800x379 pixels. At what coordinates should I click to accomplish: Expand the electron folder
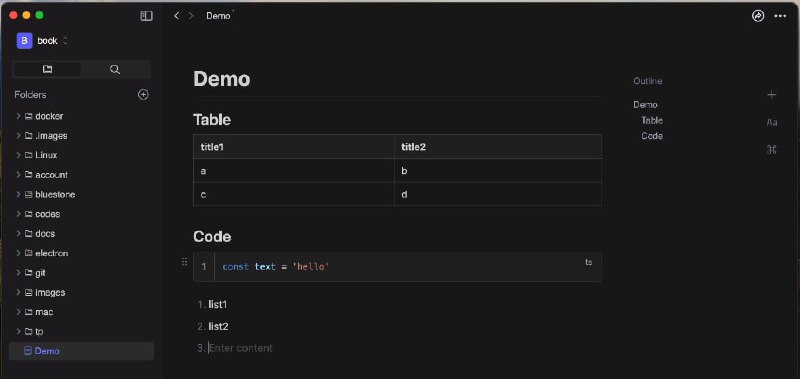pos(19,253)
